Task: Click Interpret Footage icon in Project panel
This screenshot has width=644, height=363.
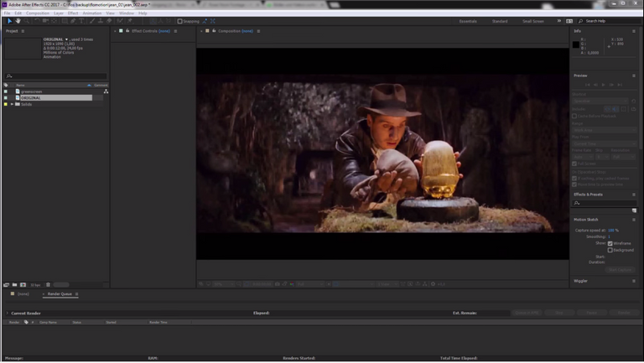Action: tap(6, 284)
